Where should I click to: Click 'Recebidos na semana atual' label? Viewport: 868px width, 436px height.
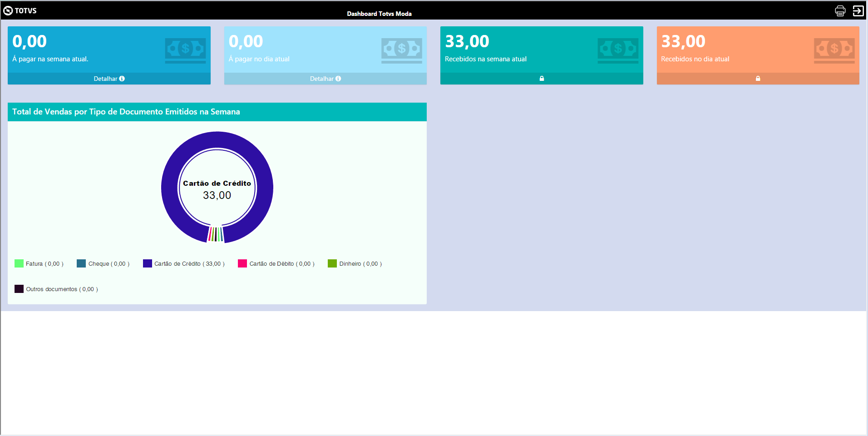(x=486, y=59)
